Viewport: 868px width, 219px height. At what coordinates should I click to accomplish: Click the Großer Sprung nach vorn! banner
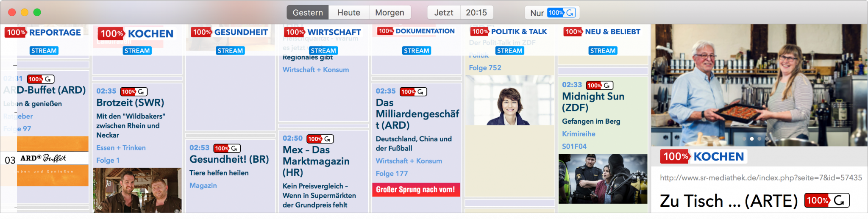point(416,190)
